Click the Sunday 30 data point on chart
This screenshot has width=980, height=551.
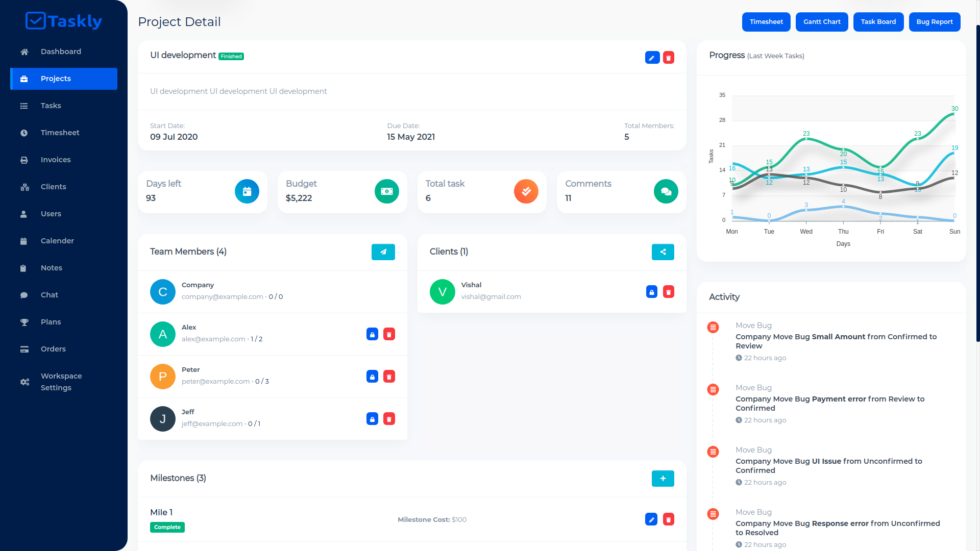953,114
